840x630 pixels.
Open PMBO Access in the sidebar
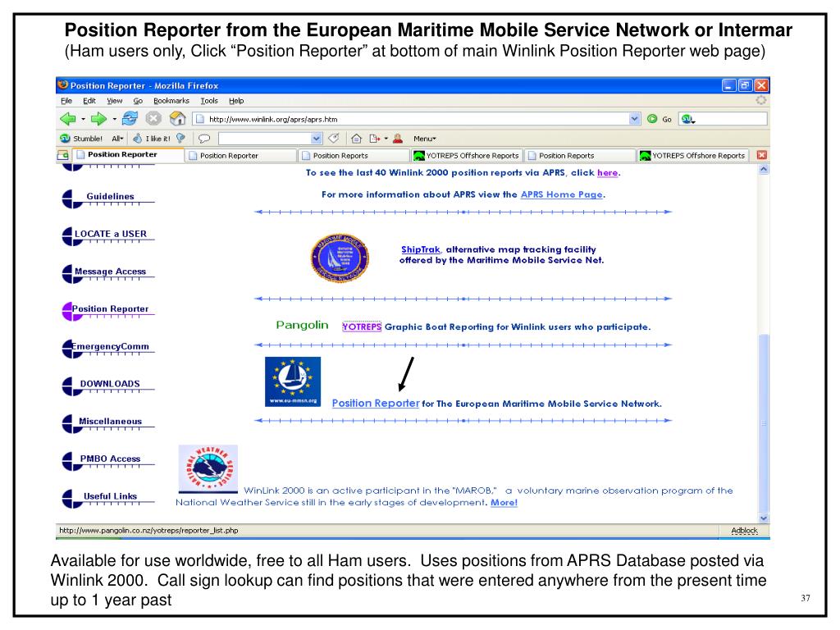point(110,459)
